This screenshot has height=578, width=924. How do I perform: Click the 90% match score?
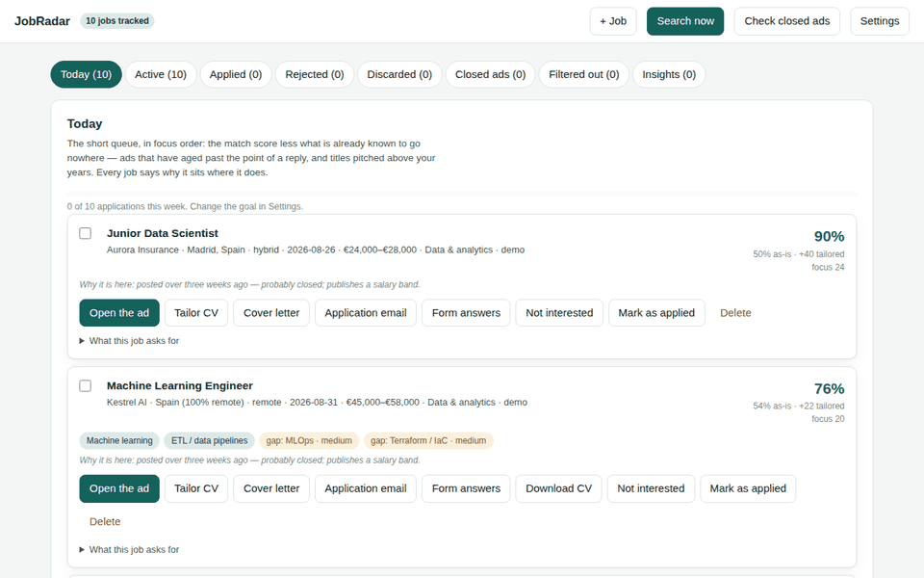(x=829, y=237)
